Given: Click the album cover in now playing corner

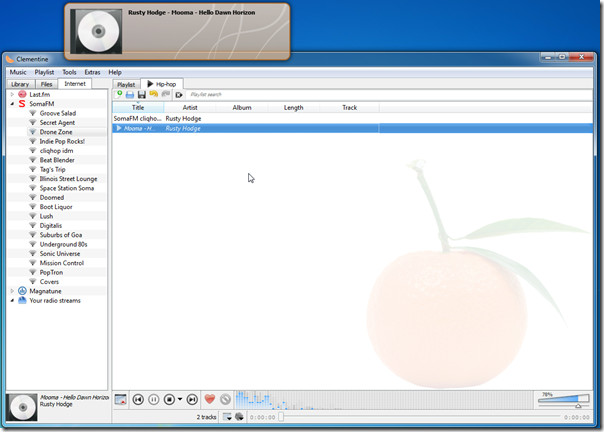Looking at the screenshot, I should coord(22,407).
